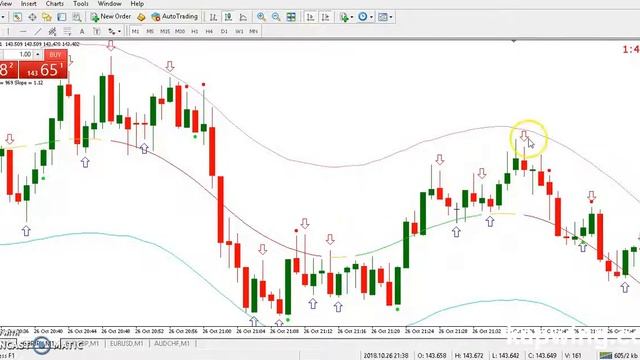The height and width of the screenshot is (360, 640).
Task: Open the Periods clock dropdown
Action: (365, 17)
